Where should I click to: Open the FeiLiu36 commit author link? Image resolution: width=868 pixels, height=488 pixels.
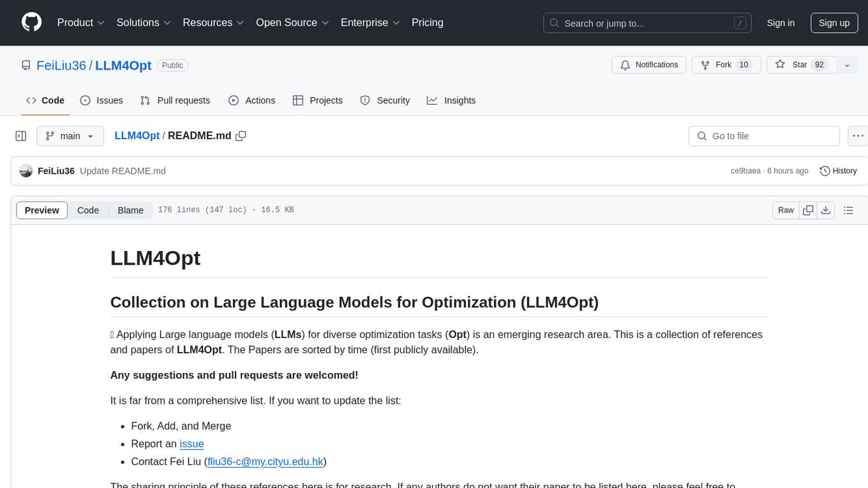point(56,171)
